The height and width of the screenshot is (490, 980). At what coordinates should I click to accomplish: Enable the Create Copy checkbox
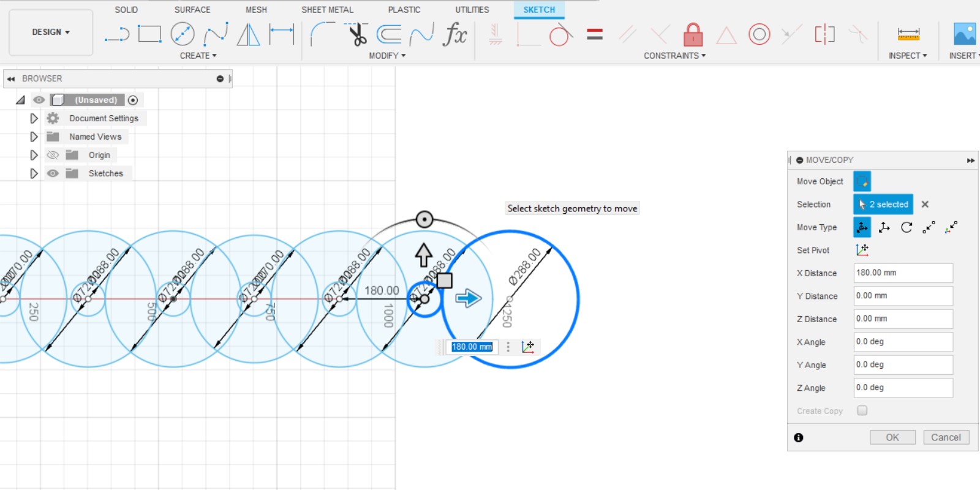(x=862, y=410)
